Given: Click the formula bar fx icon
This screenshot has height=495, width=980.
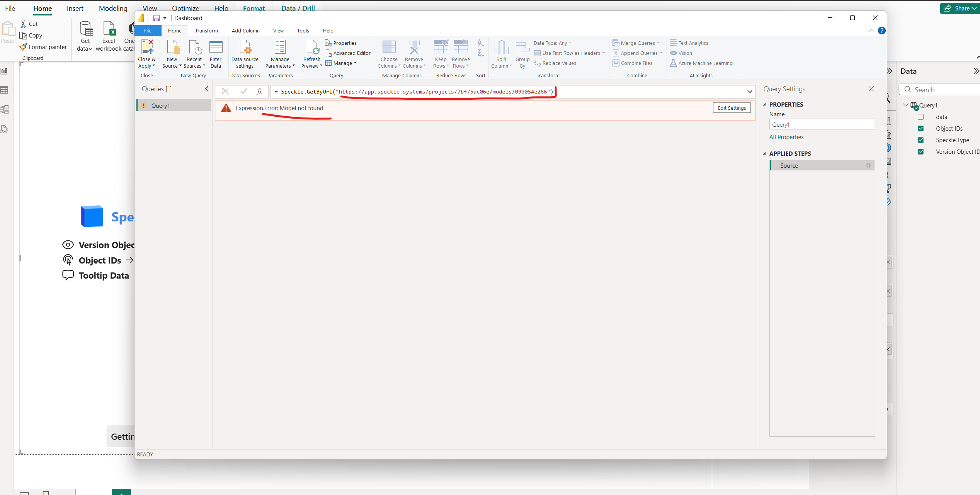Looking at the screenshot, I should coord(259,91).
